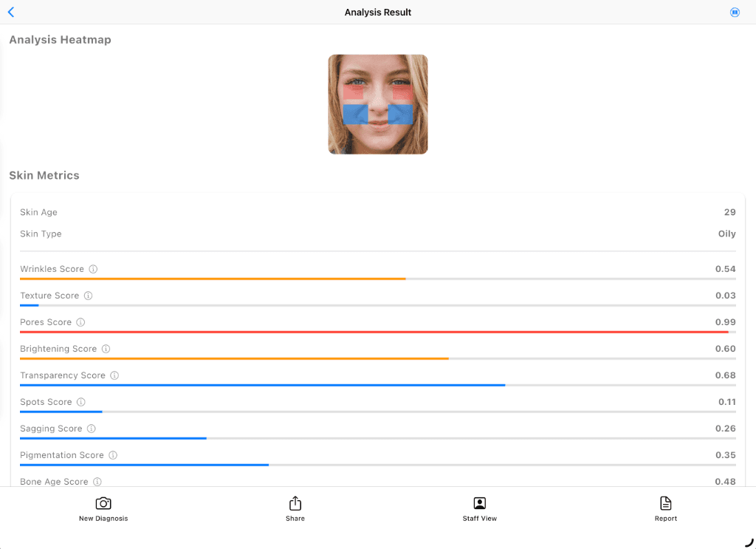Image resolution: width=756 pixels, height=549 pixels.
Task: Start a New Diagnosis
Action: pos(103,508)
